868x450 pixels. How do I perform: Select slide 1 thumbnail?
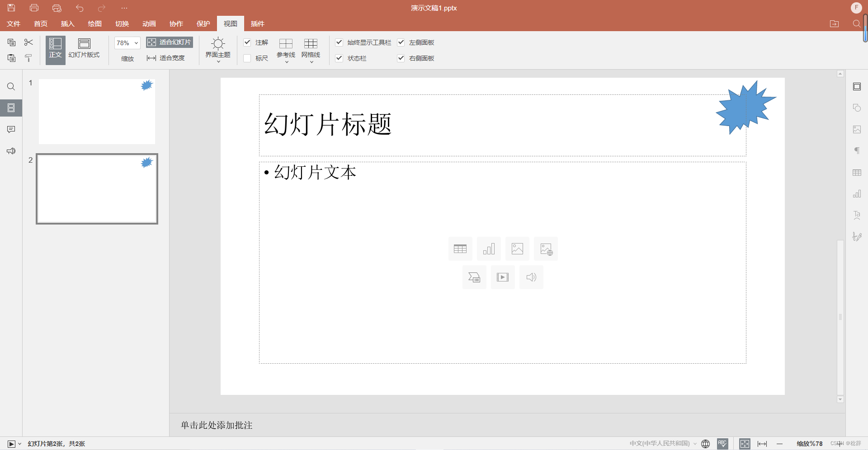point(97,112)
